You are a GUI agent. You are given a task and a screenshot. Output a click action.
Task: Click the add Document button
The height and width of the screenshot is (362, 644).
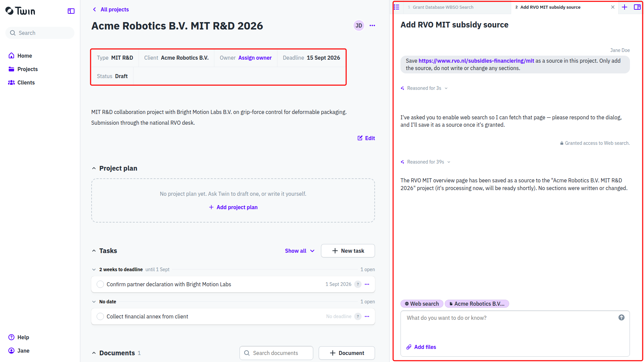tap(347, 353)
